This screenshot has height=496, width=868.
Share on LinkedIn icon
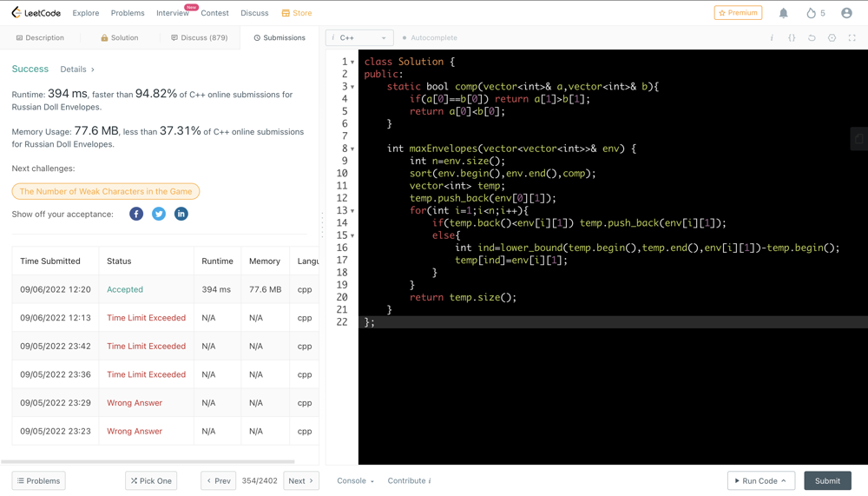pyautogui.click(x=181, y=214)
